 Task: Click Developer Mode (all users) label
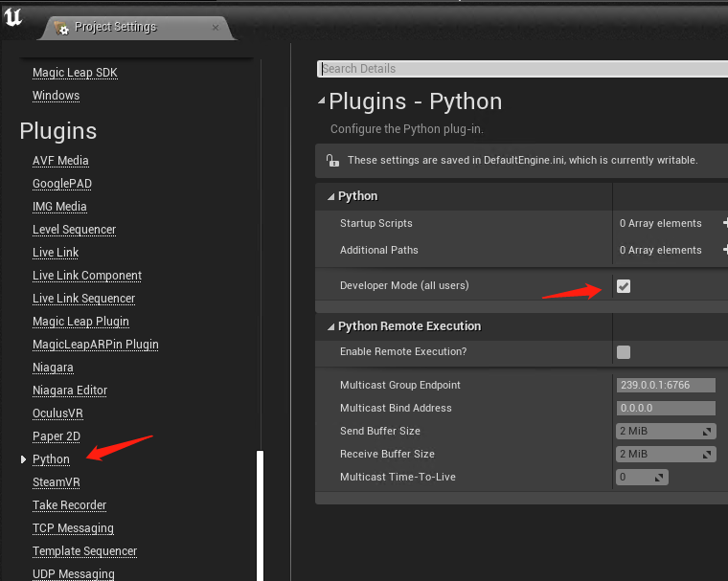click(404, 285)
